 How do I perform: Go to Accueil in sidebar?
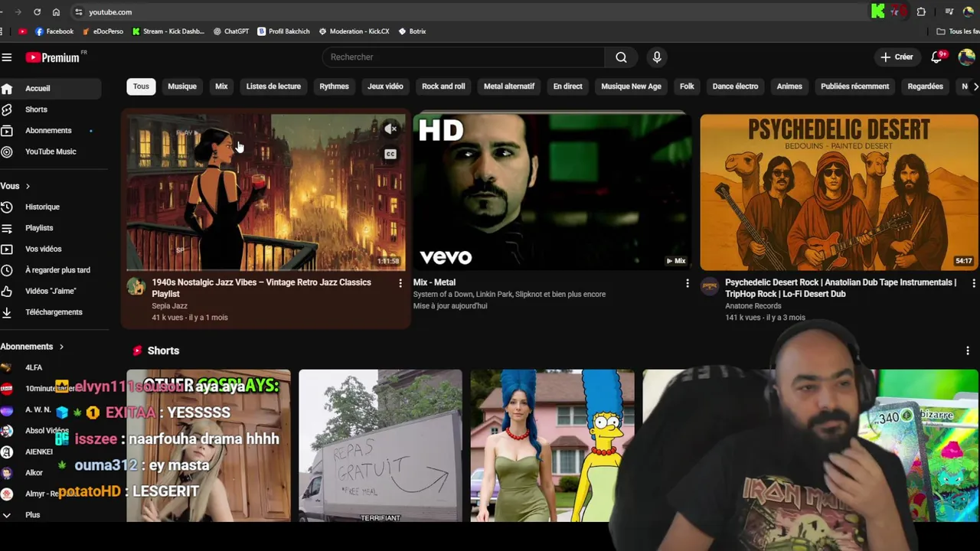pyautogui.click(x=50, y=89)
